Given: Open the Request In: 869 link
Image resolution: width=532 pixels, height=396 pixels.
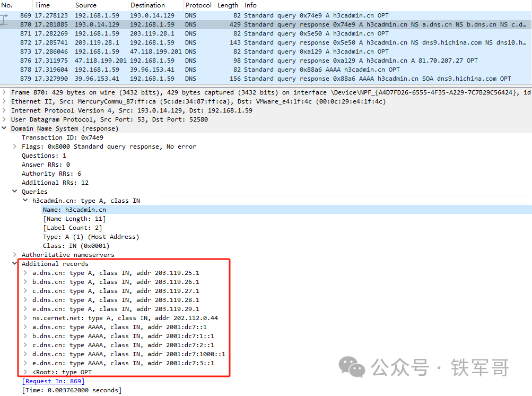Looking at the screenshot, I should (53, 381).
